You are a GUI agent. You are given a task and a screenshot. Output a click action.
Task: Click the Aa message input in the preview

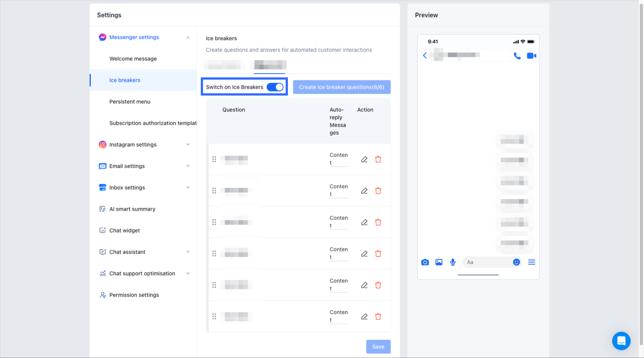[487, 262]
